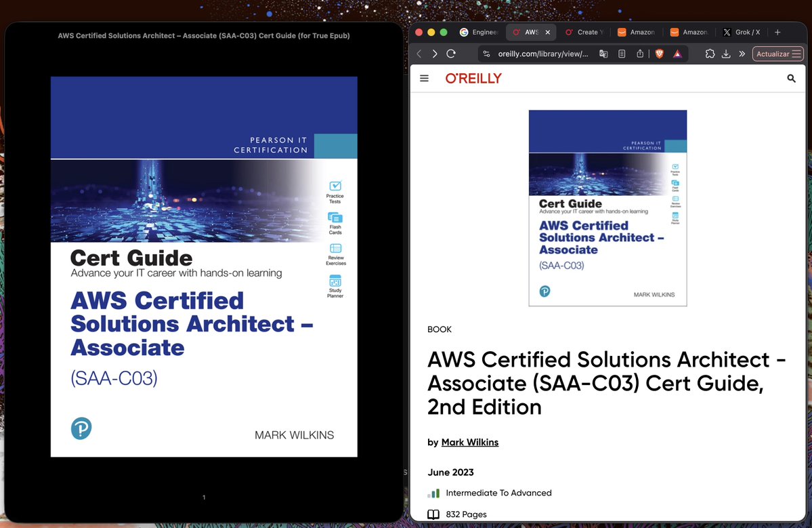The width and height of the screenshot is (812, 528).
Task: Open the browser extensions puzzle icon
Action: 710,54
